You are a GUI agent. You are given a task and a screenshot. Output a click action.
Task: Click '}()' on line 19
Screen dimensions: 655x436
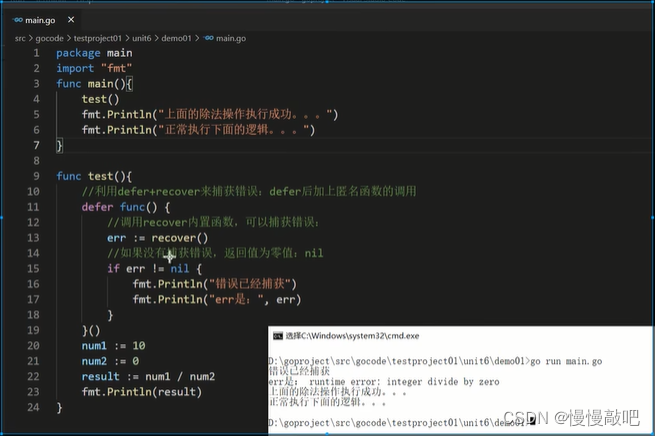point(91,330)
